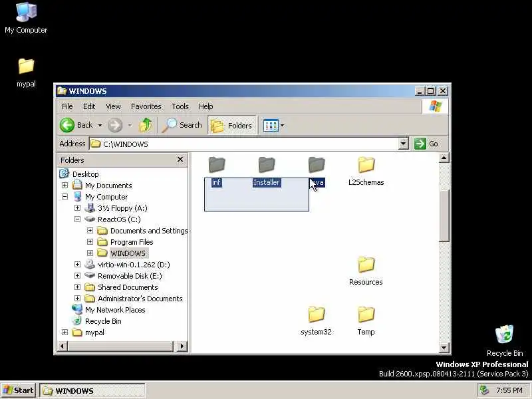Expand 3½ Floppy (A:) node
The width and height of the screenshot is (532, 399).
pos(77,207)
